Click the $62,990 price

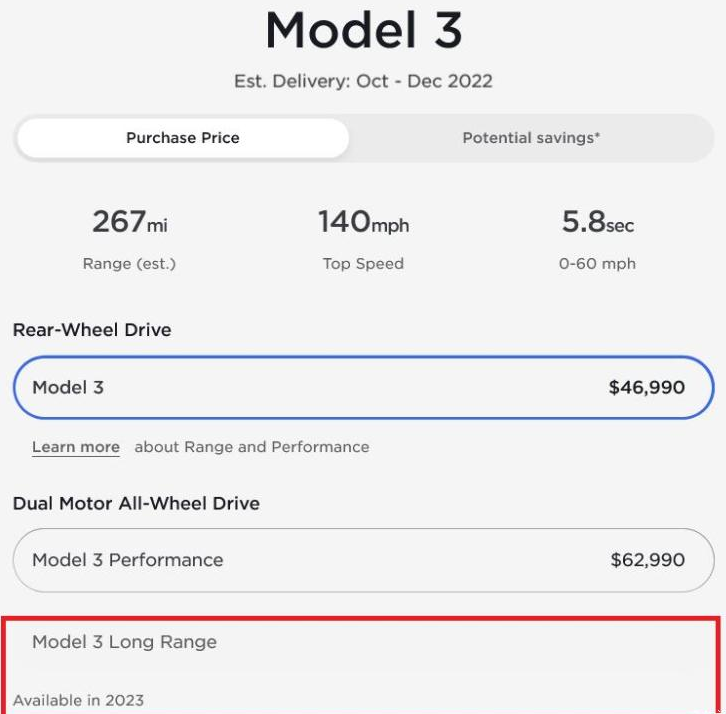click(x=647, y=560)
